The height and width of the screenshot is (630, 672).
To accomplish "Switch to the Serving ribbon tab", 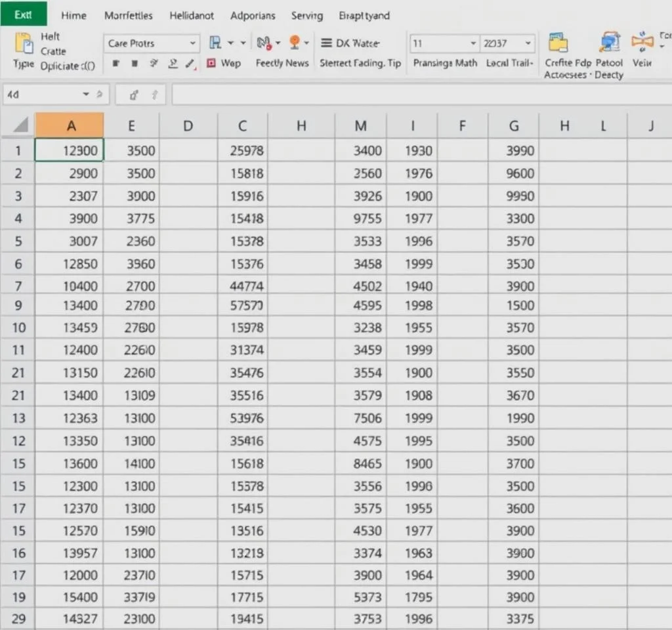I will click(306, 15).
